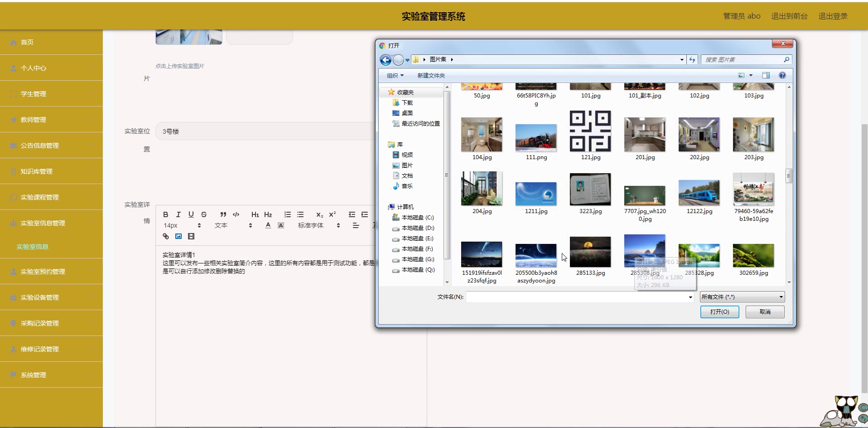
Task: Expand 个人中心 in the sidebar
Action: click(51, 68)
